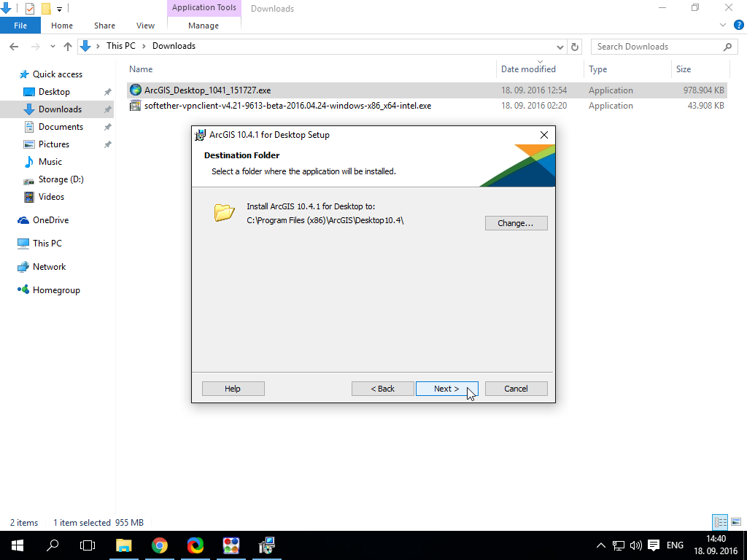This screenshot has width=747, height=560.
Task: Go back in Explorer navigation
Action: click(14, 46)
